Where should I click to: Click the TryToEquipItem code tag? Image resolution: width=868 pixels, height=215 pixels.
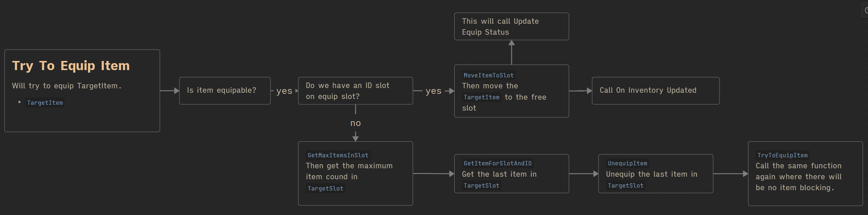[782, 156]
